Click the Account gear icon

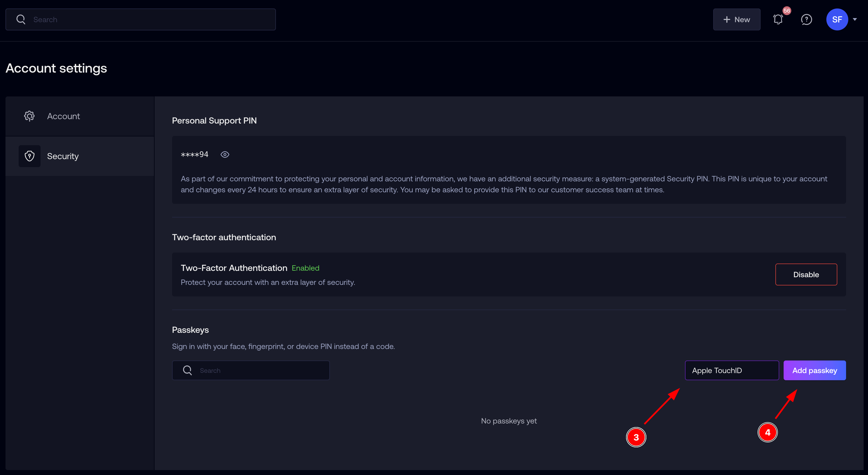(29, 116)
